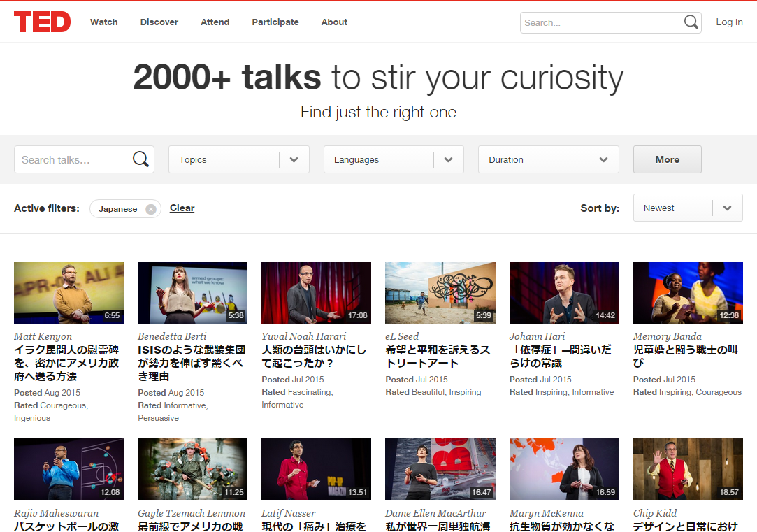Click Maryn McKenna's talk title link

[562, 526]
